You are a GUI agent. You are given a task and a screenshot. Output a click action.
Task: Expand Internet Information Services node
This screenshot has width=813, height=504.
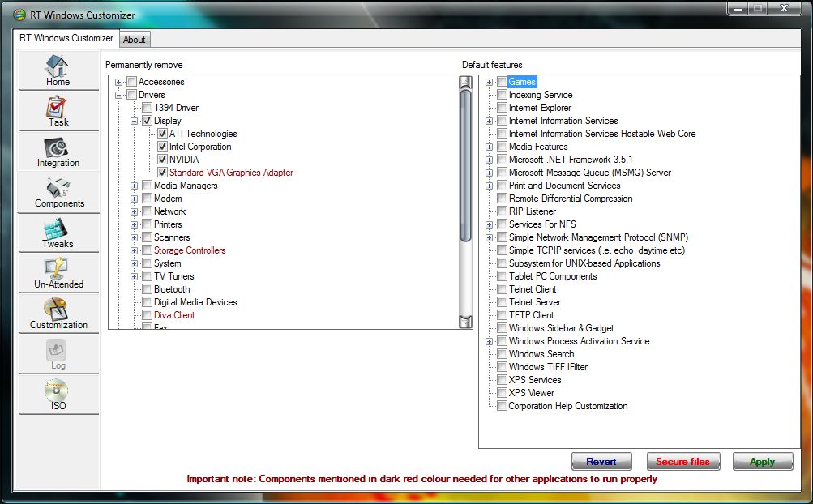(489, 121)
